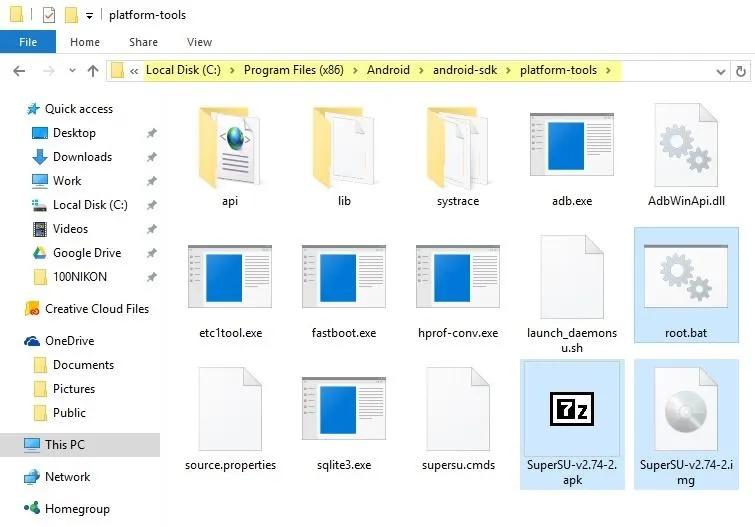Viewport: 755px width, 527px height.
Task: Expand the hidden path chevron in address bar
Action: [134, 72]
